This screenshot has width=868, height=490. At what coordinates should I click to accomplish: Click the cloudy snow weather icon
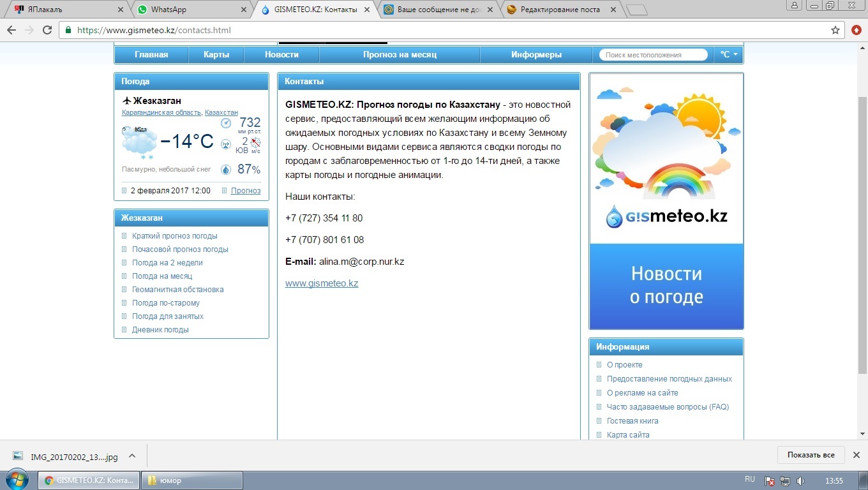139,143
